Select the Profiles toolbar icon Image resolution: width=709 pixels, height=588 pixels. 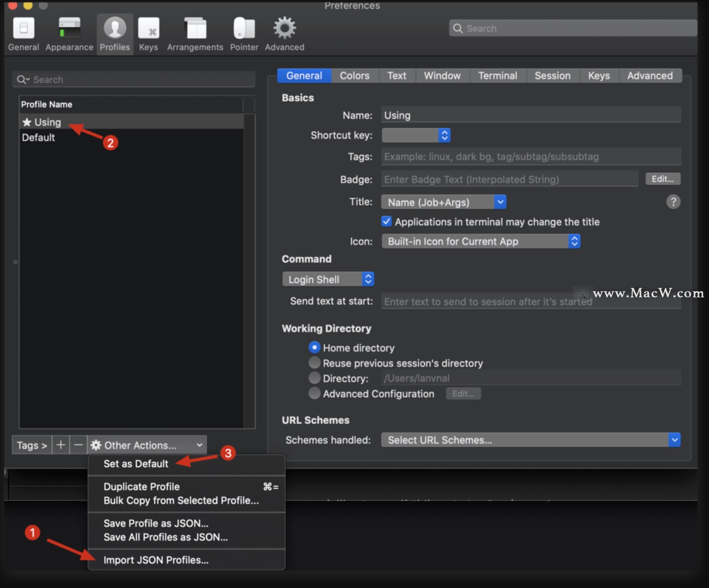(x=114, y=33)
